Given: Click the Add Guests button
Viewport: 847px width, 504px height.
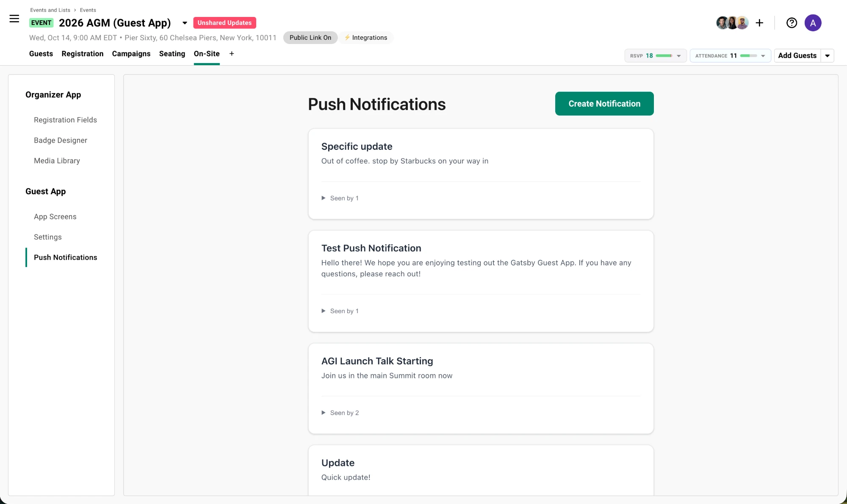Looking at the screenshot, I should 797,55.
